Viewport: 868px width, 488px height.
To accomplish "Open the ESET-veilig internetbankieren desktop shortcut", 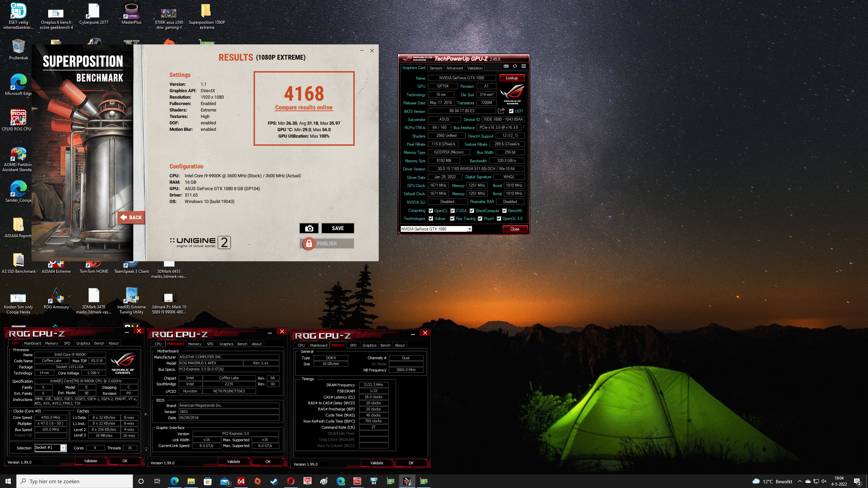I will coord(19,16).
